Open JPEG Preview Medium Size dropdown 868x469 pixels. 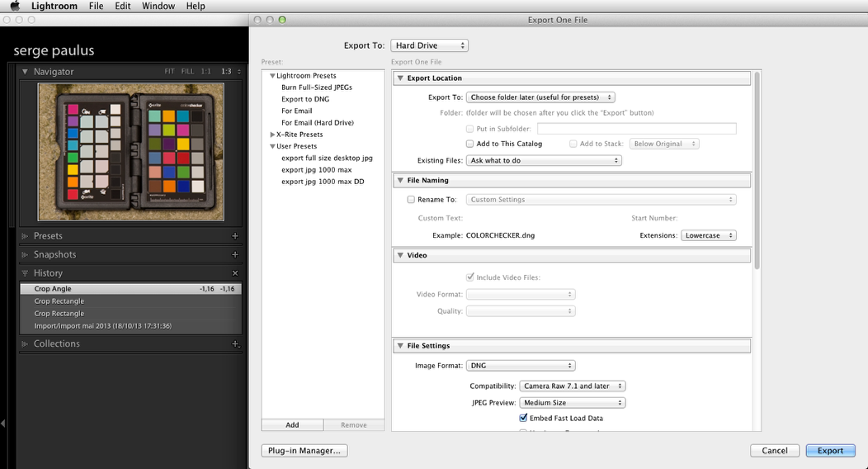click(573, 403)
